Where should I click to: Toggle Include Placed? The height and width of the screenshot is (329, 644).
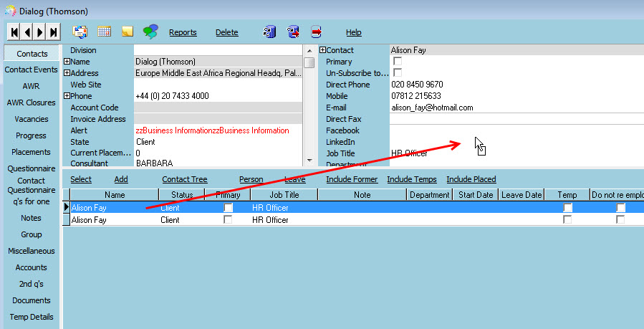471,179
